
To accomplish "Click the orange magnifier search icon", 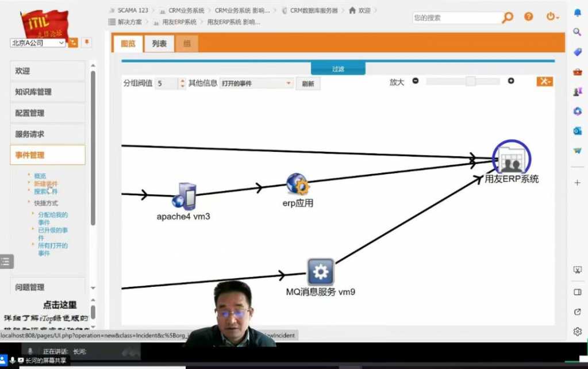I will (508, 17).
